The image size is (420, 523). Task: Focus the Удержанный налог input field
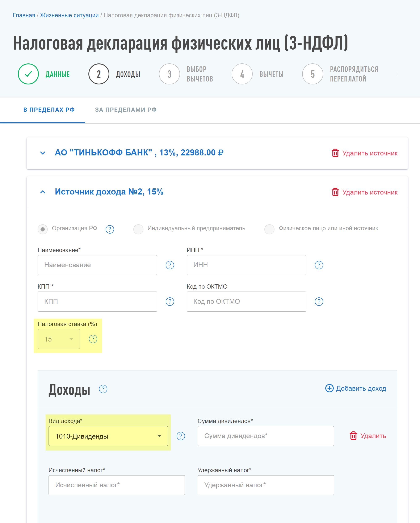[266, 485]
